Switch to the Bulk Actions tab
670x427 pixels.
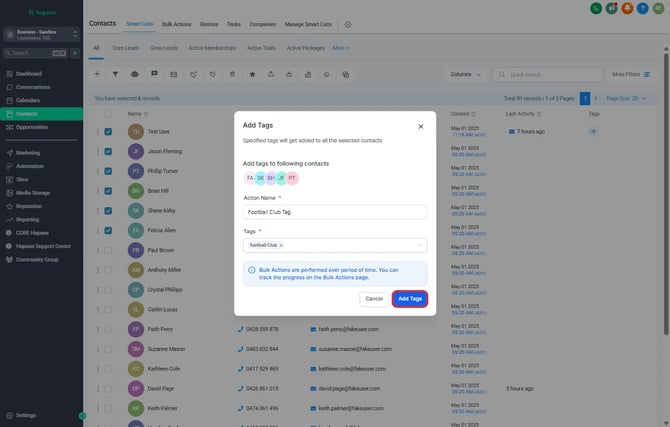pos(176,22)
